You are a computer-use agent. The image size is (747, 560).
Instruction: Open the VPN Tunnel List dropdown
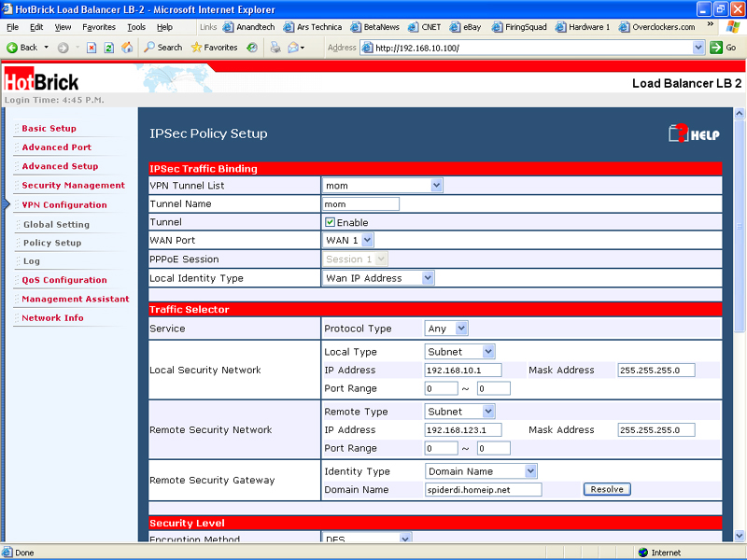(436, 186)
